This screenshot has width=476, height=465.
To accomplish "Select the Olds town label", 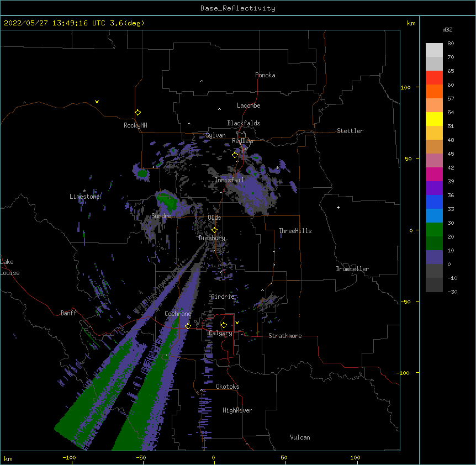I will point(214,218).
